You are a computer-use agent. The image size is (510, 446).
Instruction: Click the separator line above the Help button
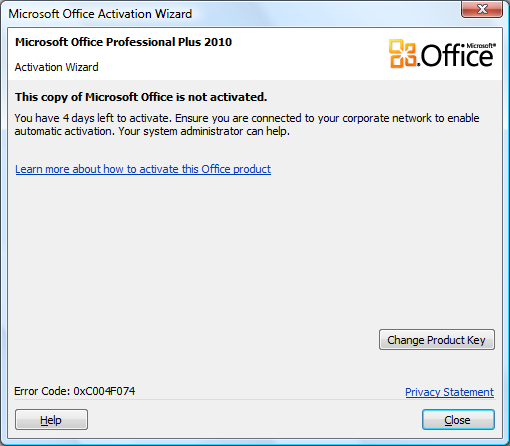point(255,400)
